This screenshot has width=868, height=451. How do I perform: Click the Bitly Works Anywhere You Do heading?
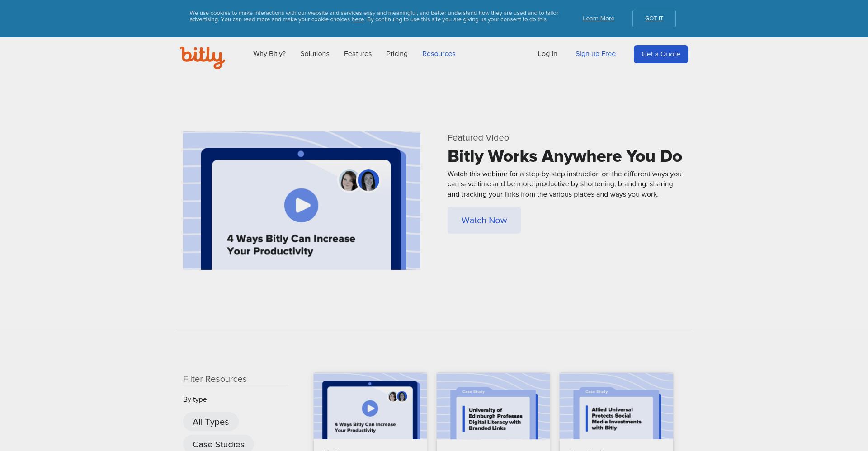pyautogui.click(x=565, y=156)
